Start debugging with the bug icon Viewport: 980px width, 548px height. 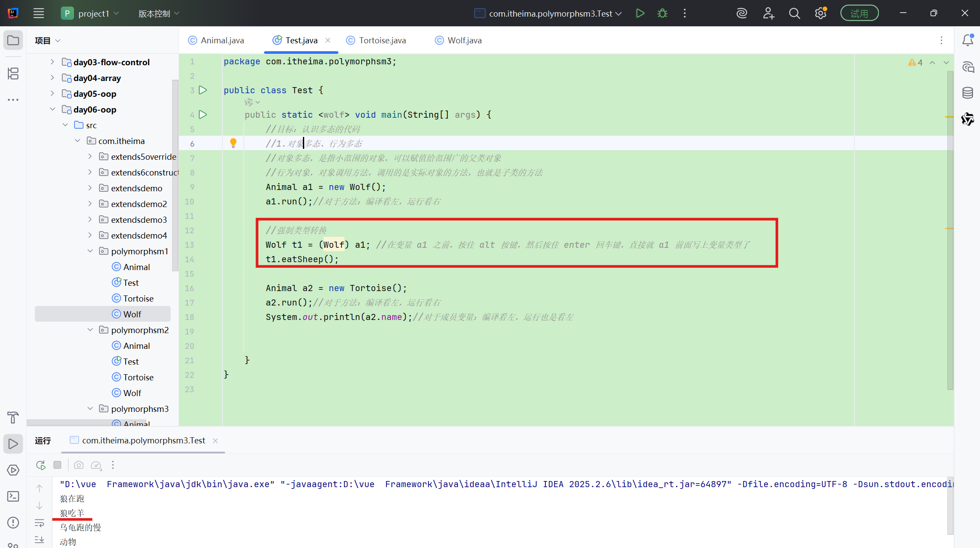662,13
